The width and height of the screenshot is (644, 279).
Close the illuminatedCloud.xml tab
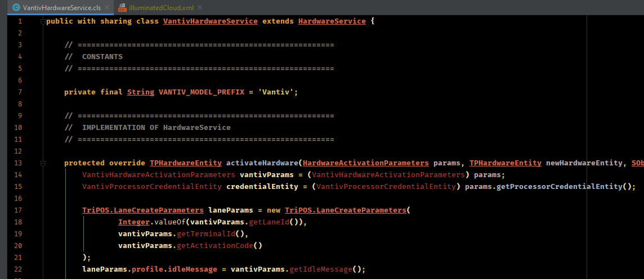pos(200,8)
